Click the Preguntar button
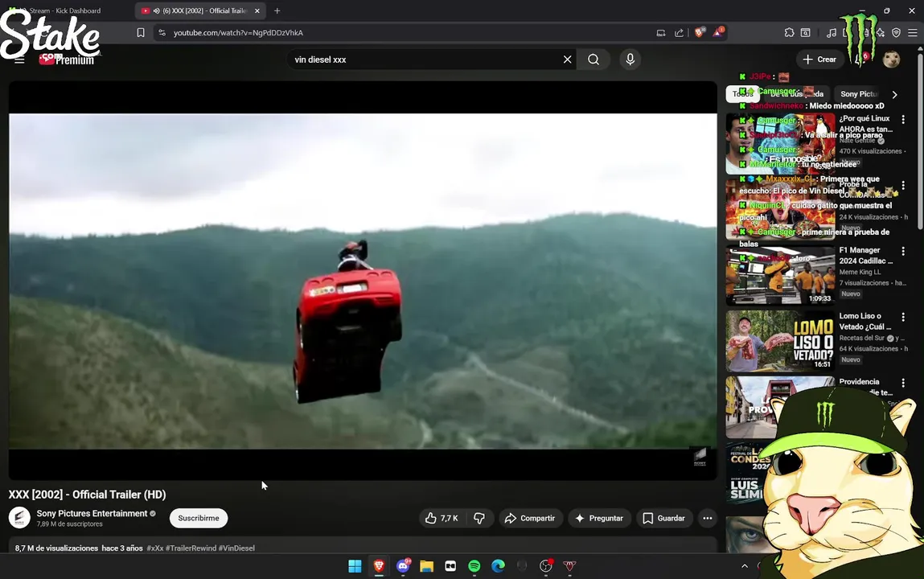Image resolution: width=924 pixels, height=579 pixels. 599,519
